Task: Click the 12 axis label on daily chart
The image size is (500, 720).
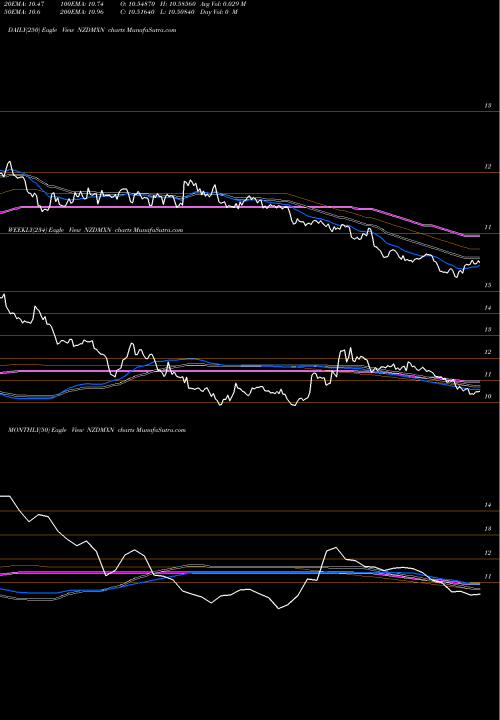Action: 488,167
